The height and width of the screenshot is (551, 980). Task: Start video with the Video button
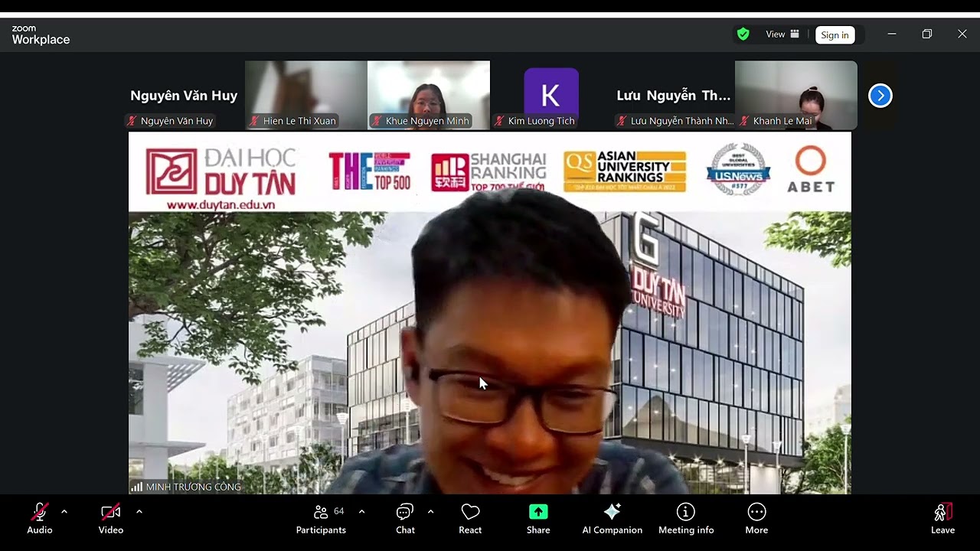[x=111, y=519]
